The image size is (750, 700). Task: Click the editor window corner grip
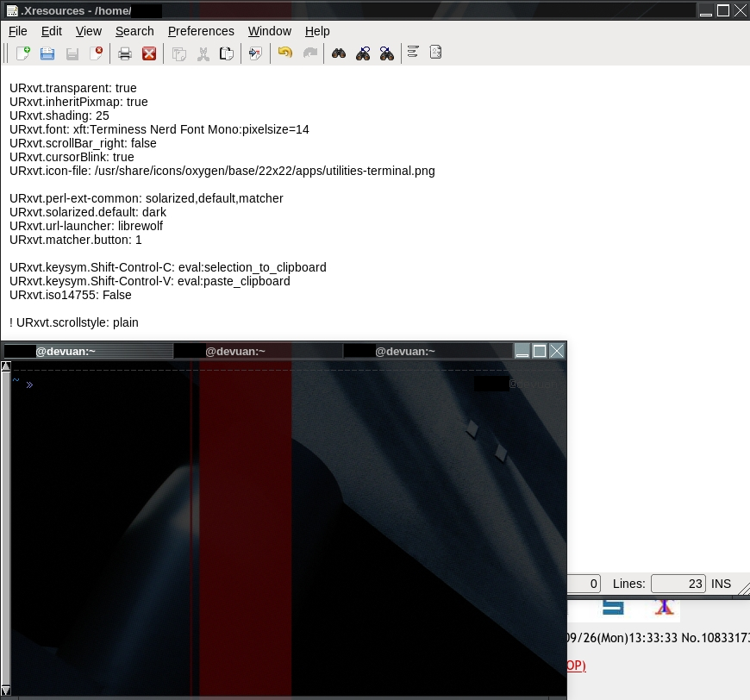click(x=744, y=588)
